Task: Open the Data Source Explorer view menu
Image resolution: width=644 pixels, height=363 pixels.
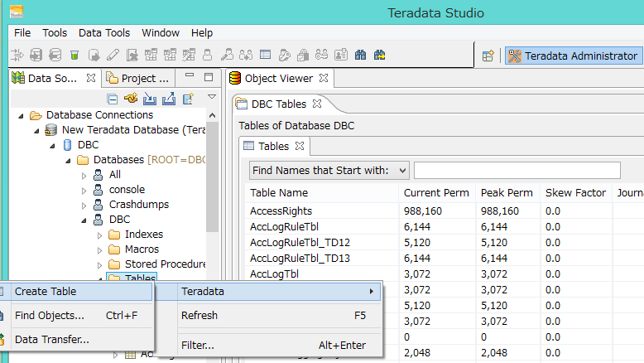Action: click(212, 97)
